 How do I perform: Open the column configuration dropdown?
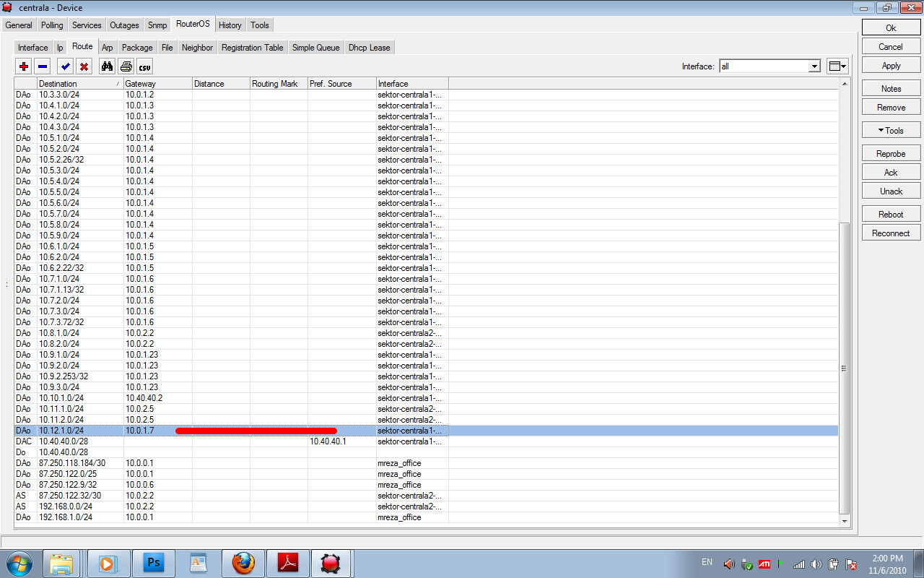[x=837, y=65]
